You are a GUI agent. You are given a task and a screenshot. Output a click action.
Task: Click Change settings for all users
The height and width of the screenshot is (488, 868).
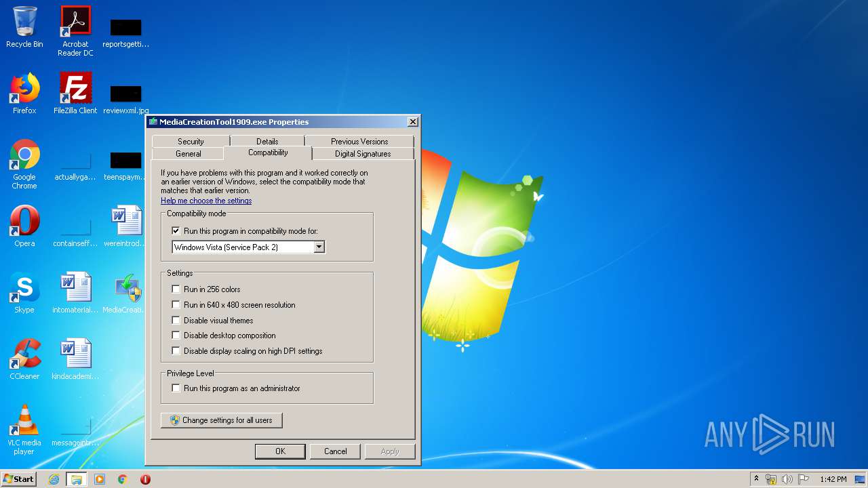point(222,420)
